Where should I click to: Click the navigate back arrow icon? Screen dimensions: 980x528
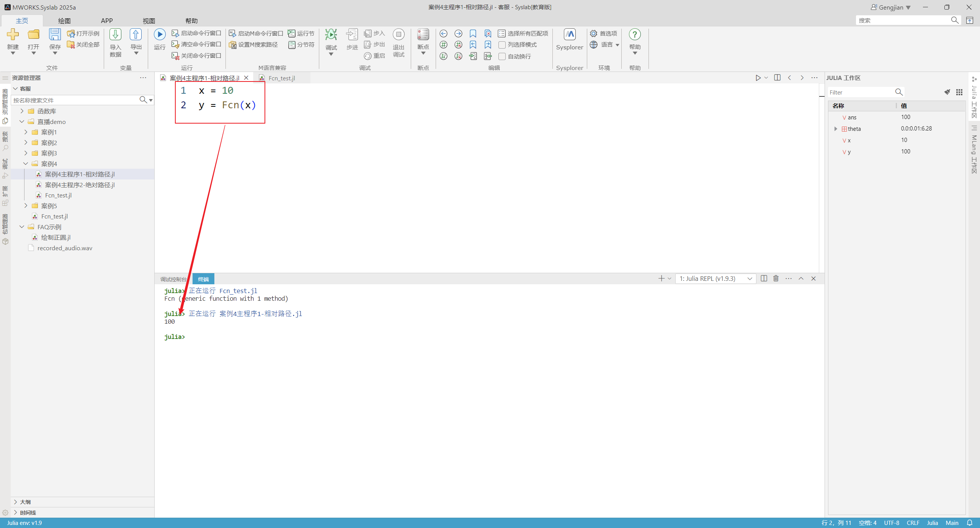coord(443,34)
